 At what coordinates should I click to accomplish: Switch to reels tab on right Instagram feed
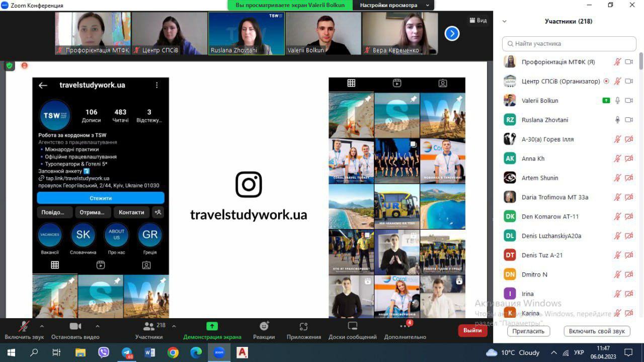click(x=397, y=84)
